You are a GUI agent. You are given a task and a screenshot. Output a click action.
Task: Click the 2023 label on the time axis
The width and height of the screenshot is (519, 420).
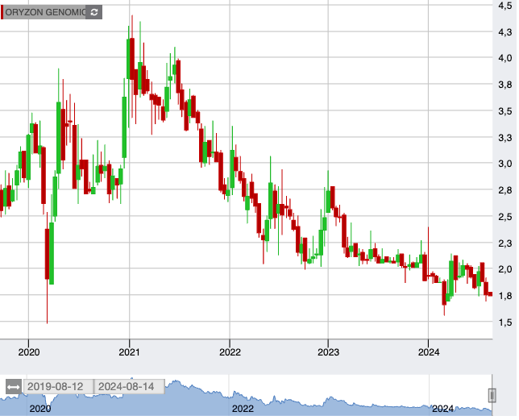[328, 352]
